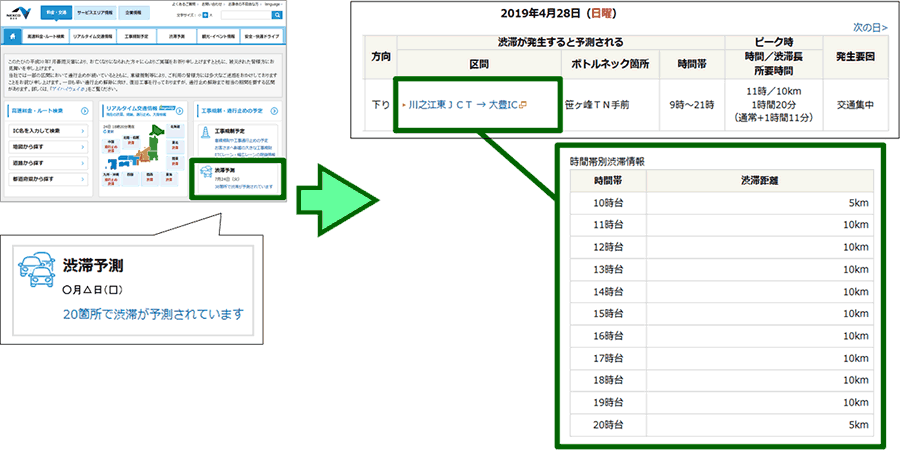Select 安全・快適ドライブ in navigation bar
Image resolution: width=900 pixels, height=450 pixels.
pyautogui.click(x=261, y=36)
